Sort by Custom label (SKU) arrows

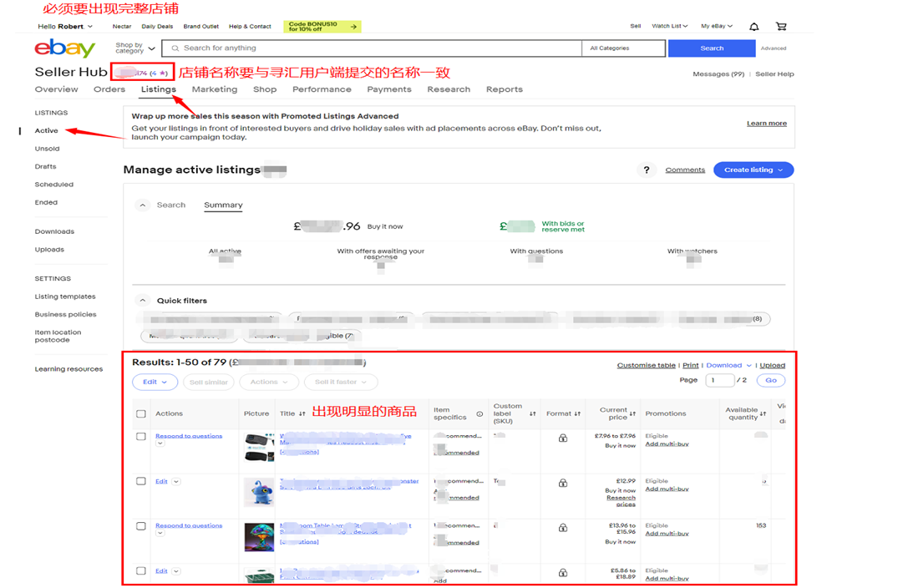532,413
